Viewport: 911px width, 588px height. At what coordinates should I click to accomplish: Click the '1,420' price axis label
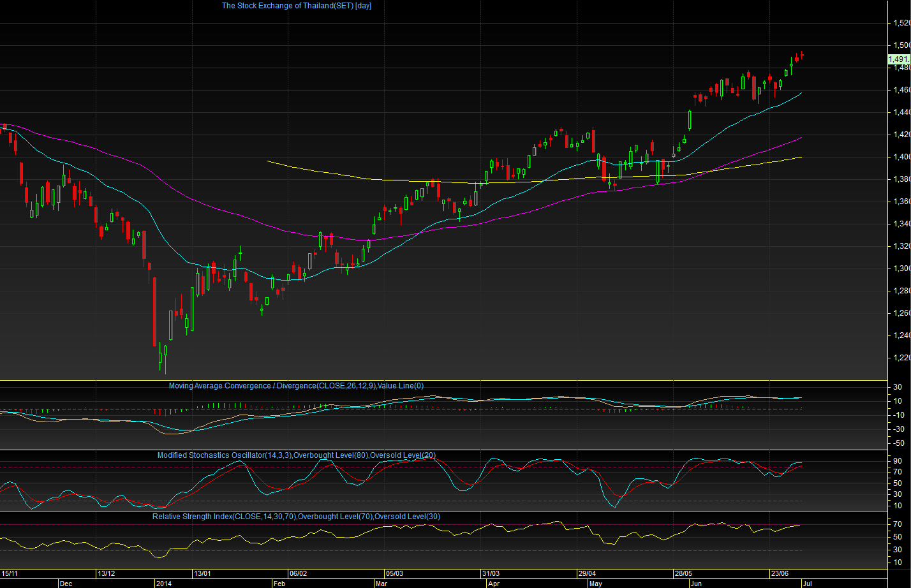901,135
